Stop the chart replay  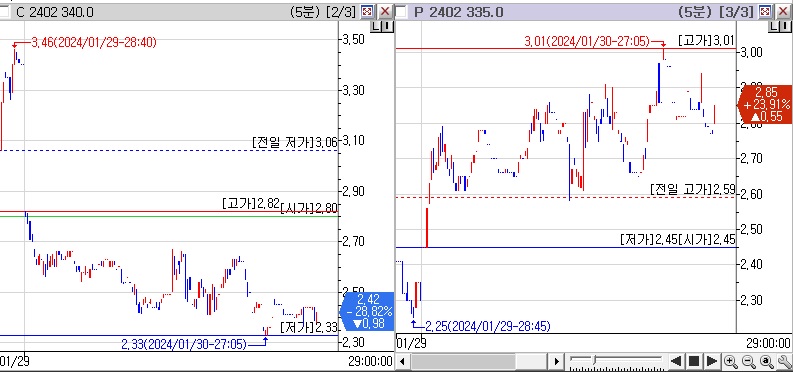(x=694, y=361)
